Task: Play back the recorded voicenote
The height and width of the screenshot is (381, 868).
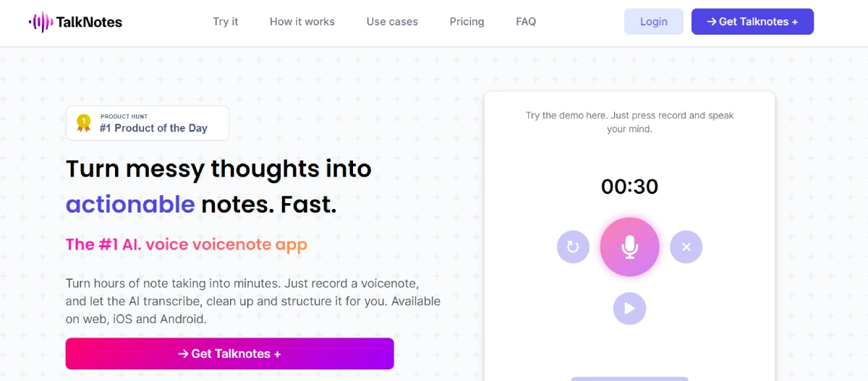Action: pos(629,309)
